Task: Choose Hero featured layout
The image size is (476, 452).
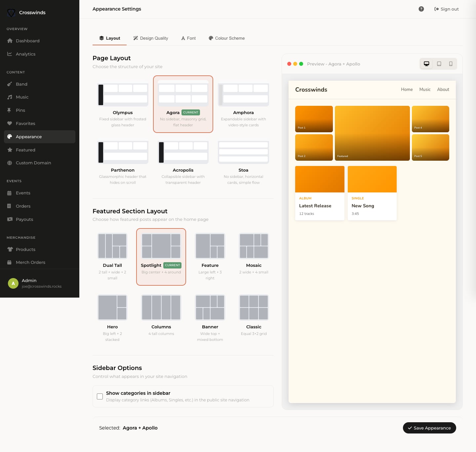Action: tap(112, 318)
